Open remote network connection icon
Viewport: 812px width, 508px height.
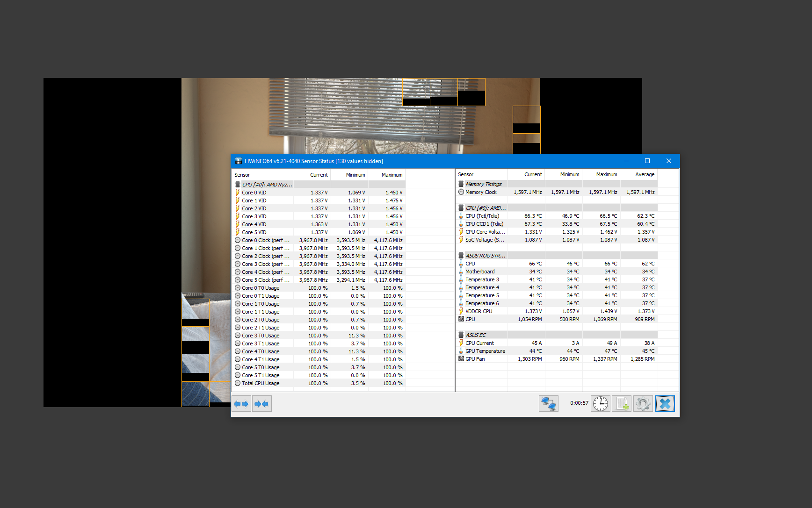tap(548, 403)
